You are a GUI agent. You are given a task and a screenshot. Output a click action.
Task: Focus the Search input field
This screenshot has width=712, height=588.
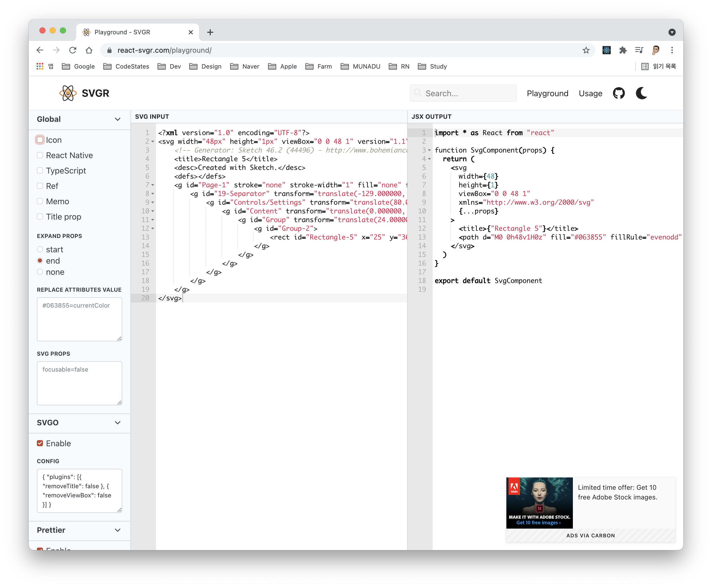pos(463,93)
